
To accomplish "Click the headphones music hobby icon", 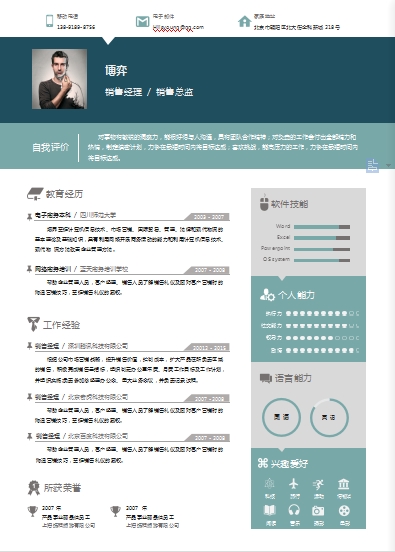I will coord(294,510).
